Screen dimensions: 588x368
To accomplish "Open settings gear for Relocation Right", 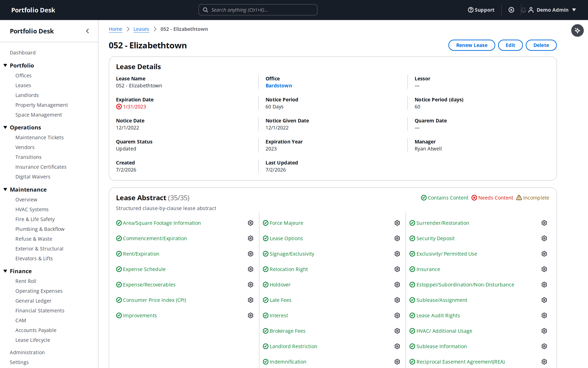I will click(x=397, y=269).
